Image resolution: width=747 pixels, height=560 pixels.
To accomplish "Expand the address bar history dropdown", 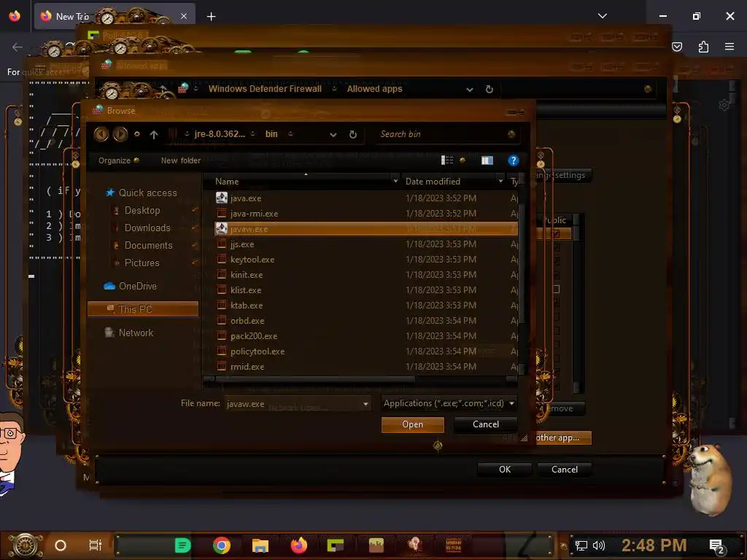I will [x=333, y=135].
